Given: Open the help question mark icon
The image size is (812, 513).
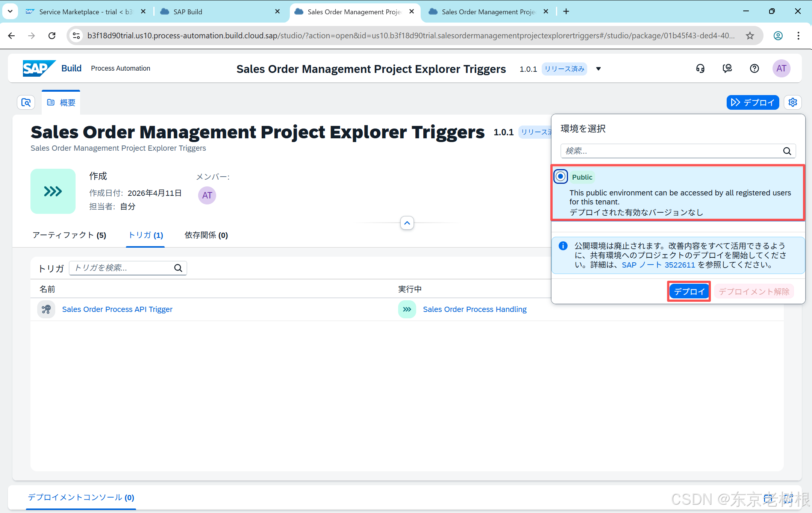Looking at the screenshot, I should [754, 68].
